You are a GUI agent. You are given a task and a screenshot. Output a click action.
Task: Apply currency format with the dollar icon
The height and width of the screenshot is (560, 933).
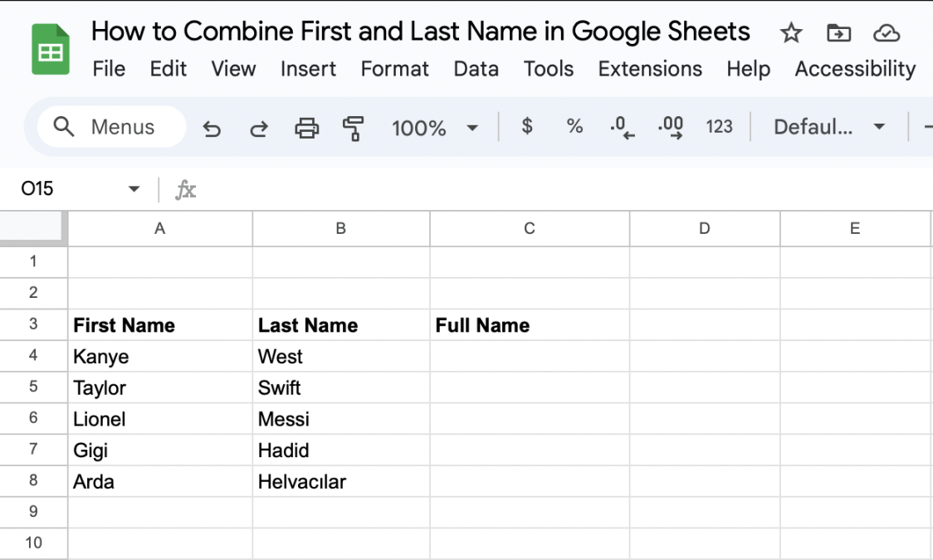pyautogui.click(x=527, y=127)
